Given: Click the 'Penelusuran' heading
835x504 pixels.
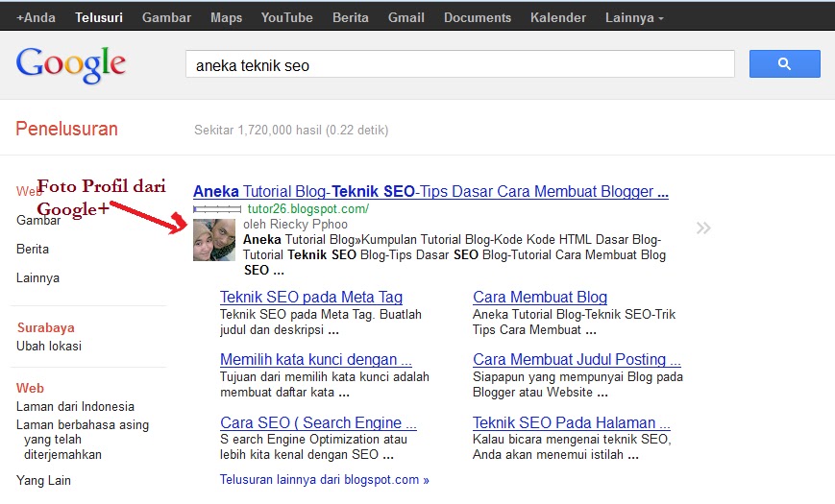Looking at the screenshot, I should coord(66,129).
